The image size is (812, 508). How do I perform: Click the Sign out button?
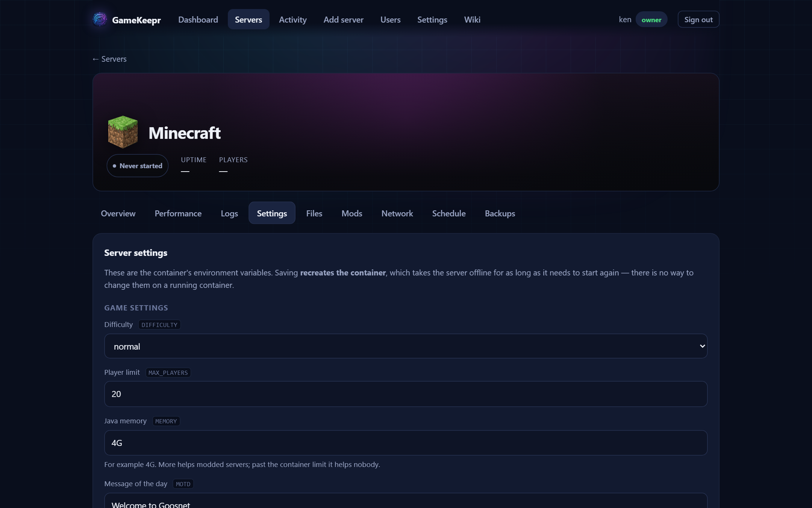pos(698,20)
